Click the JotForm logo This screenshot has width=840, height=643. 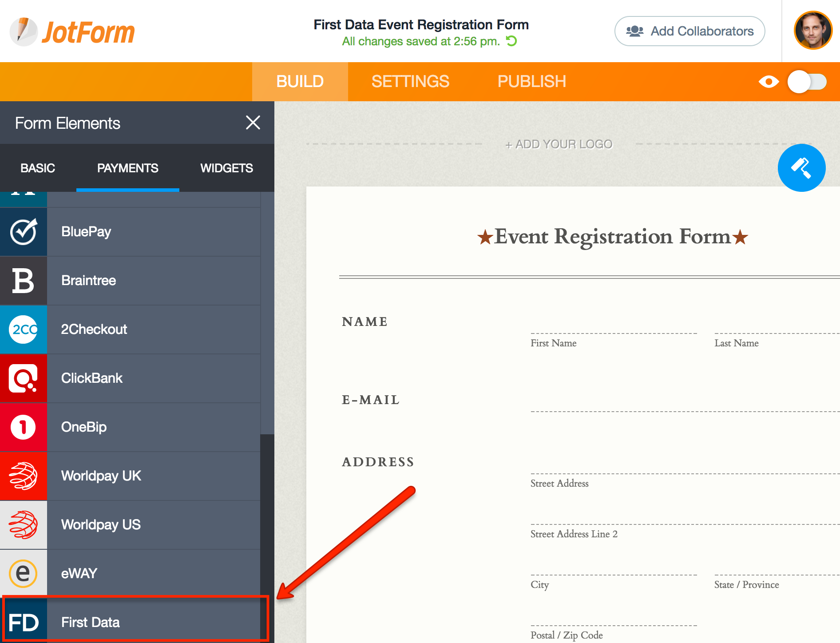72,32
